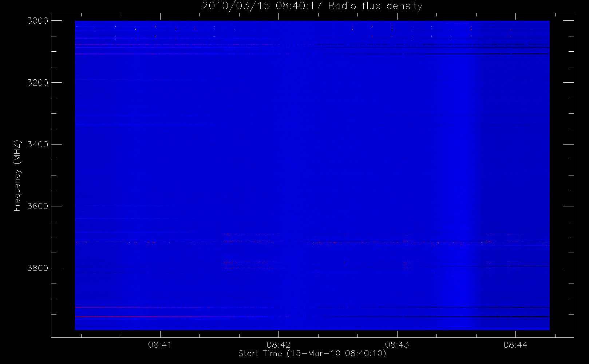589x364 pixels.
Task: Click the 08:41 time tick label
Action: pyautogui.click(x=160, y=345)
